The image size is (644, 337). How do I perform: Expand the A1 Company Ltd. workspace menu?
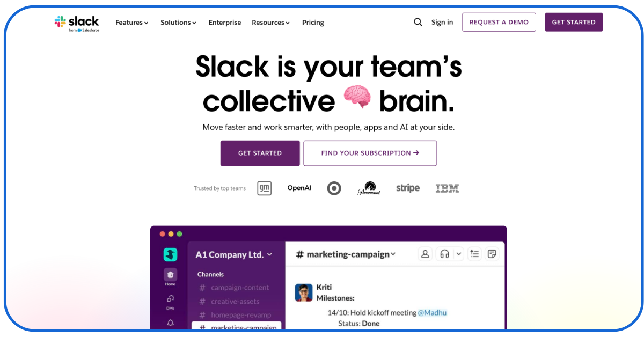pos(234,255)
